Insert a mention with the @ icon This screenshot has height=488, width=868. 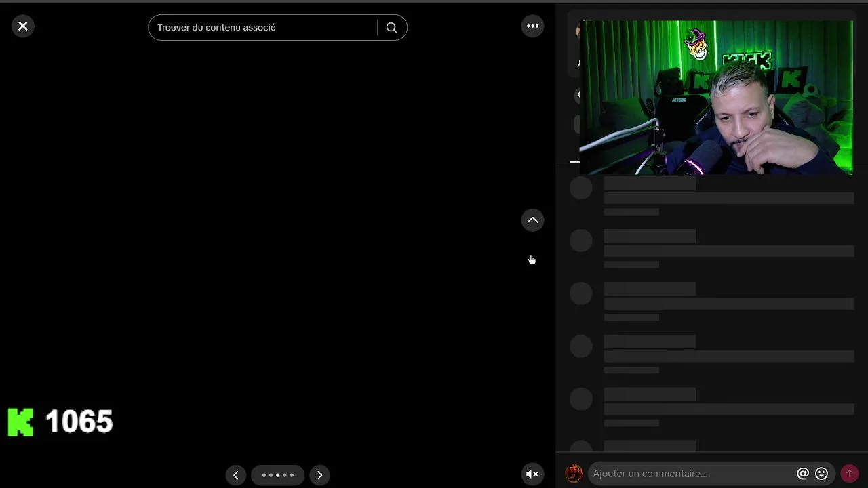coord(803,474)
